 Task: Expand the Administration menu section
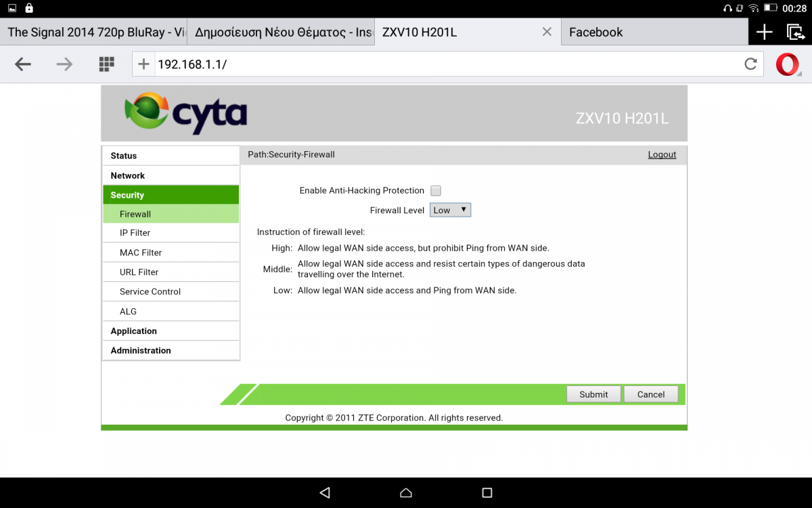pyautogui.click(x=171, y=351)
